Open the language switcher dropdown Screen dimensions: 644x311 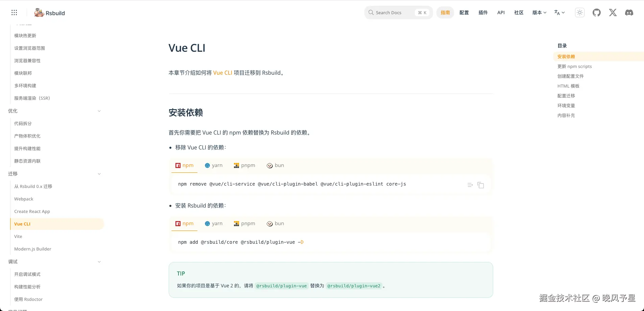(559, 13)
